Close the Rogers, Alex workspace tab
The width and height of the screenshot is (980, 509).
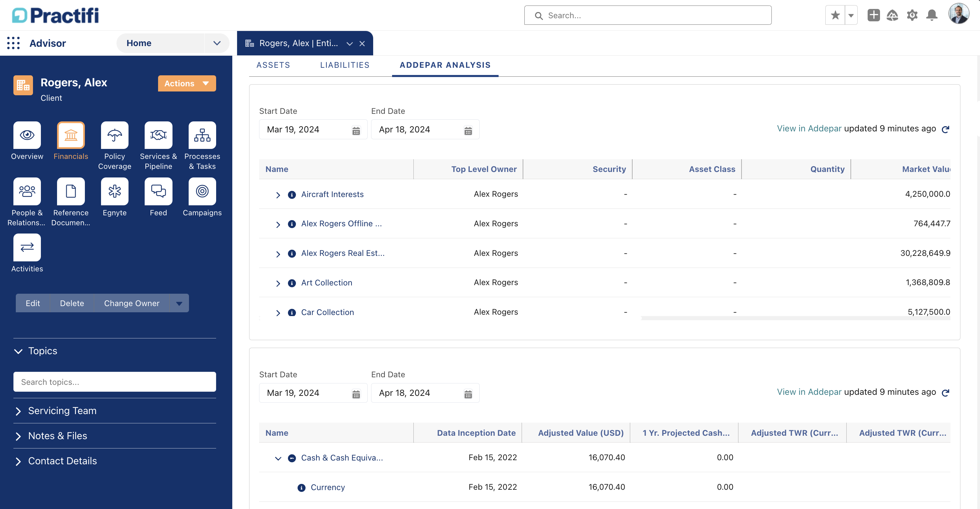362,43
